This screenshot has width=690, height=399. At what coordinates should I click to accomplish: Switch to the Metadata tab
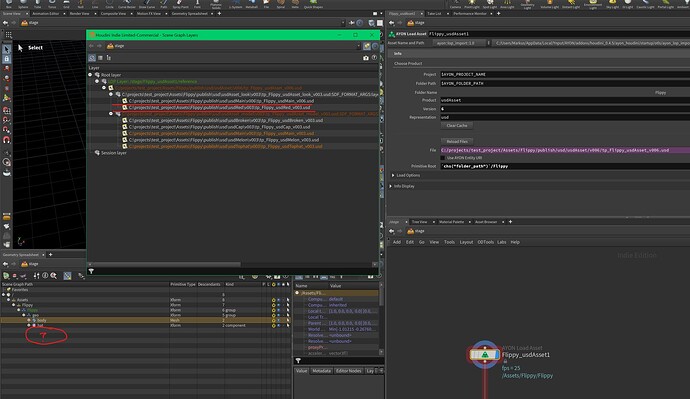[321, 371]
